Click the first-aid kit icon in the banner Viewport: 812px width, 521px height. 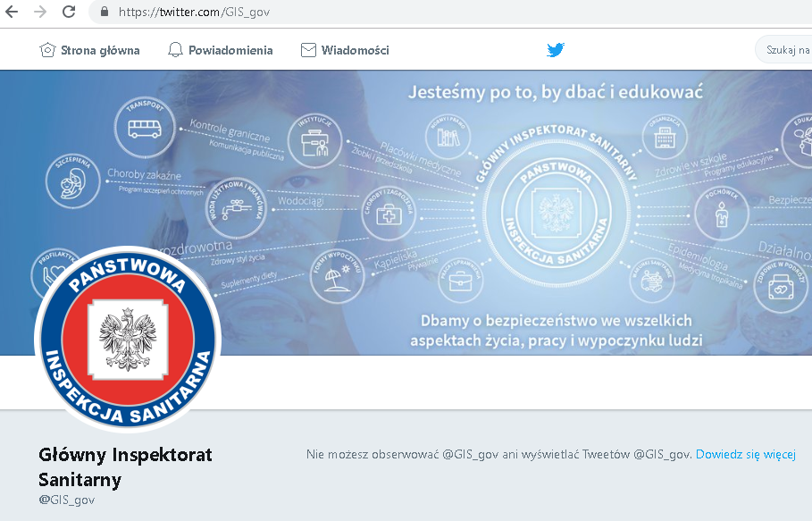388,213
